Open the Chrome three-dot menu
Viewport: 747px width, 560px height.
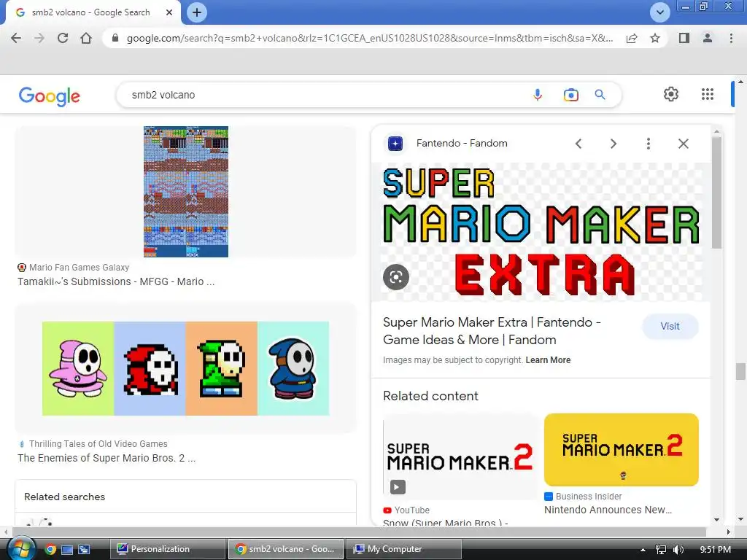(731, 38)
